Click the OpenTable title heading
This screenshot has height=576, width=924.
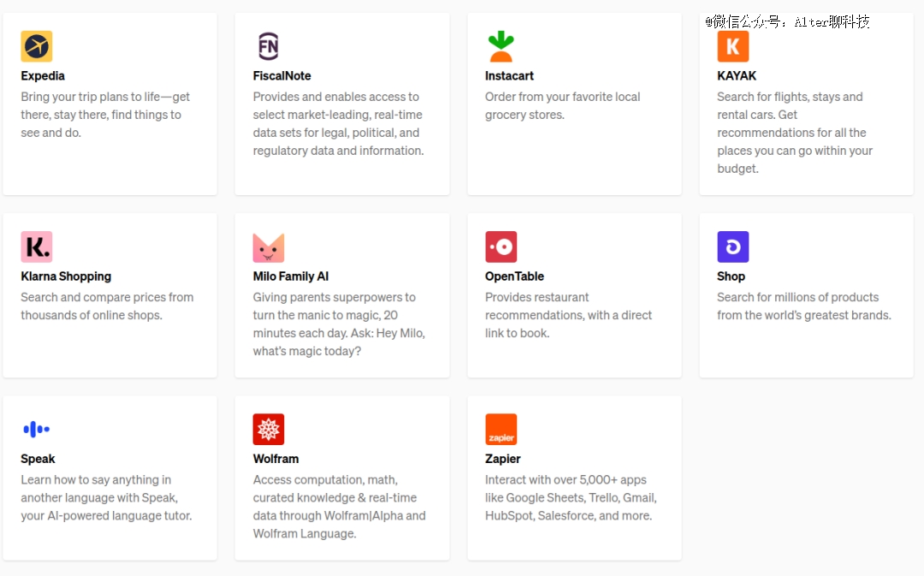514,276
